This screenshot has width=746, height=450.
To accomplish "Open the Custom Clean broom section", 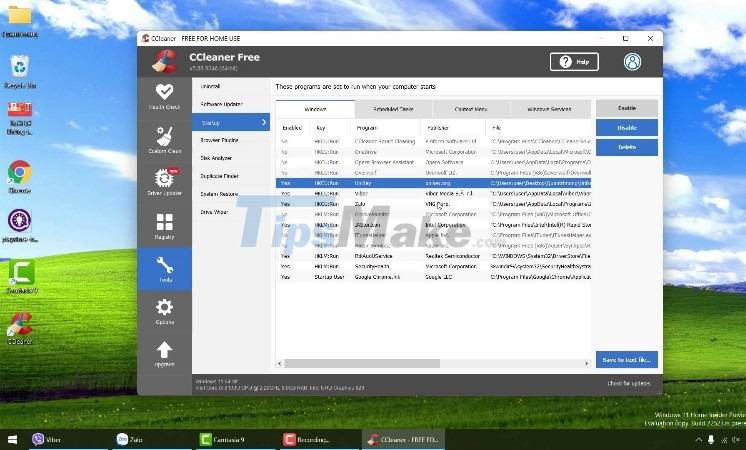I will click(x=164, y=140).
